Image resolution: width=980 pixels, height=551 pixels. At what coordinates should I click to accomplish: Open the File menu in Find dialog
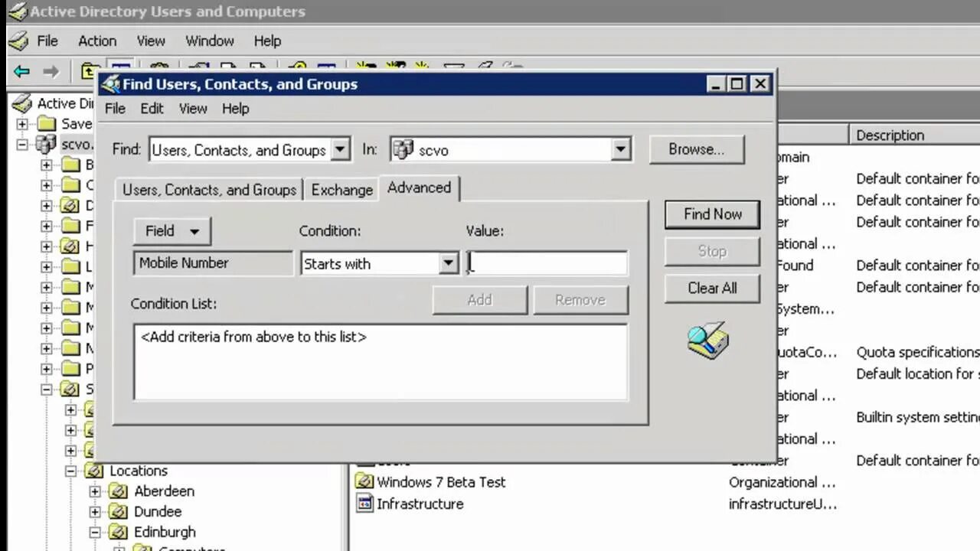point(115,109)
